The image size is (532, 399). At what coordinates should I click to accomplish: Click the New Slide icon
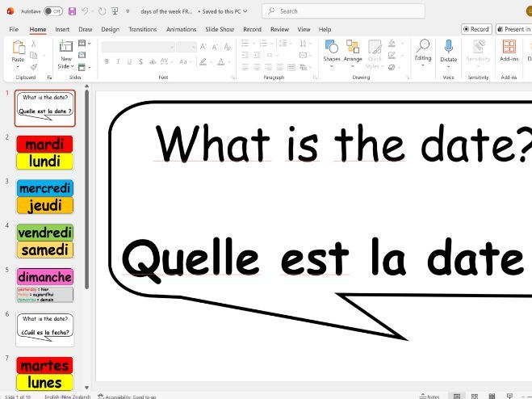[66, 47]
